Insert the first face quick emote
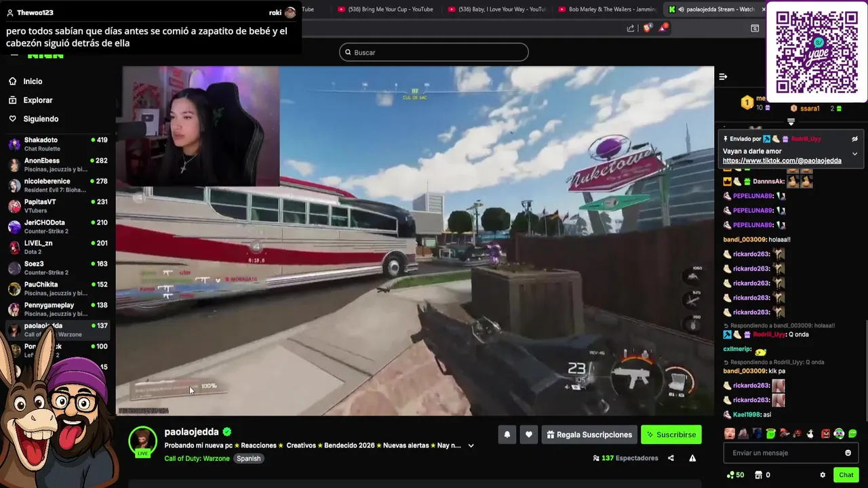Viewport: 868px width, 488px height. [730, 434]
